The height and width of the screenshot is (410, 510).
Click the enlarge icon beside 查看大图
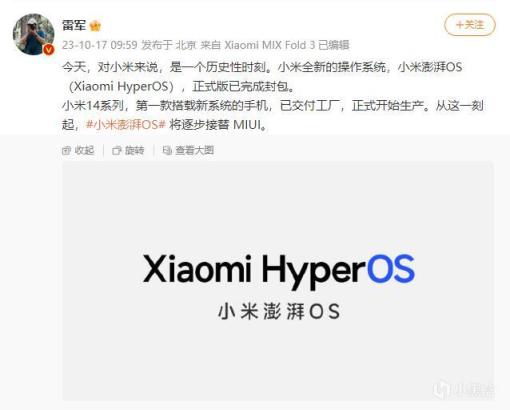(167, 151)
